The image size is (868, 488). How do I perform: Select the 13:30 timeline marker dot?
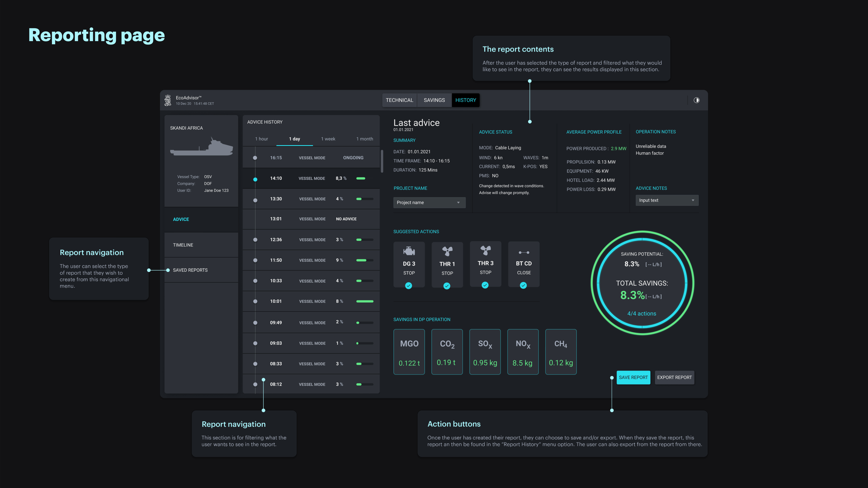(x=255, y=200)
